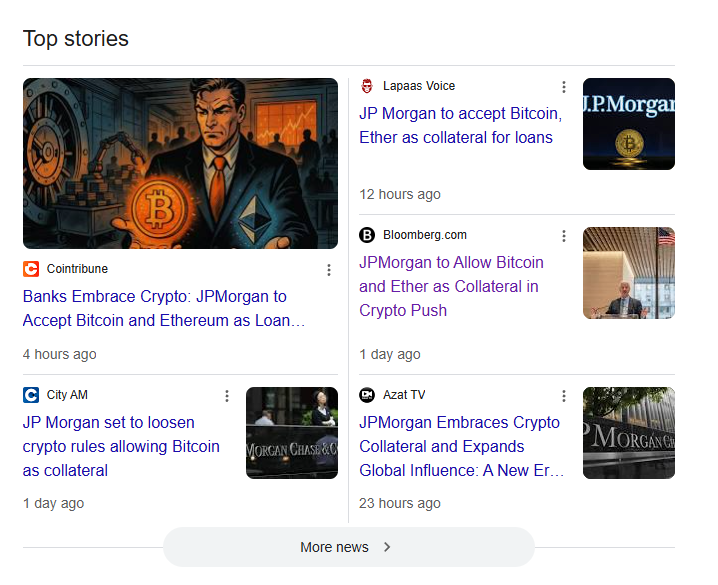Expand the More news arrow
Image resolution: width=718 pixels, height=585 pixels.
pos(388,547)
